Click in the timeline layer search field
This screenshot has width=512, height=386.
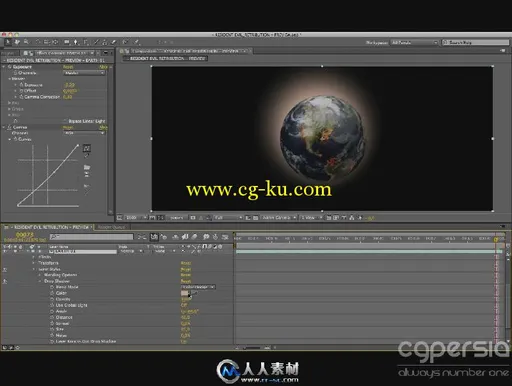coord(91,237)
